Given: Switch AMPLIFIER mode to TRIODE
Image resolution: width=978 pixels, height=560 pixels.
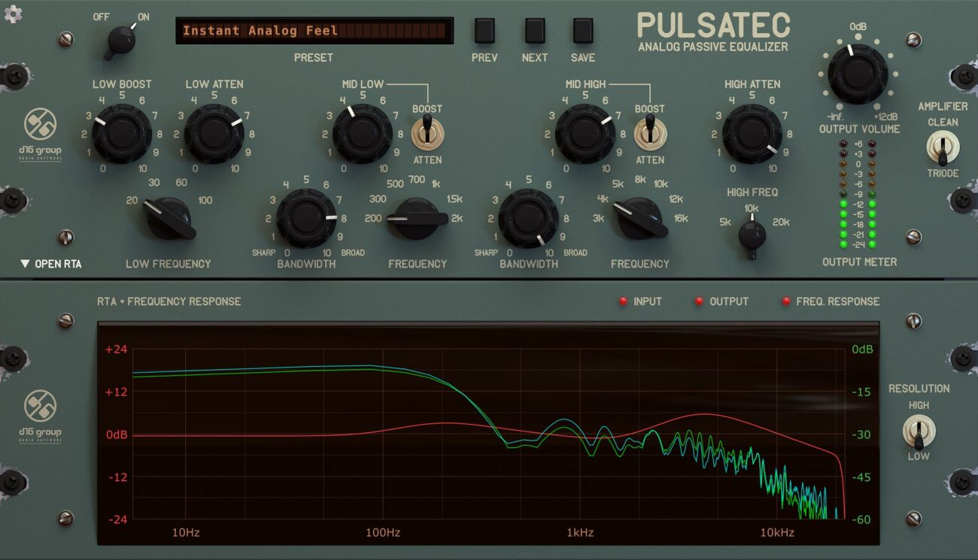Looking at the screenshot, I should pos(943,150).
